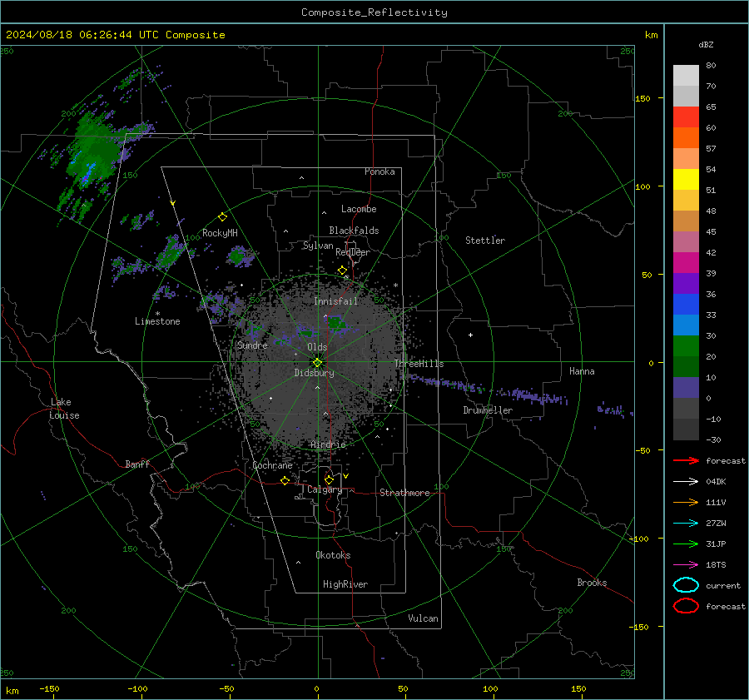Click the Olds city label

(x=317, y=347)
